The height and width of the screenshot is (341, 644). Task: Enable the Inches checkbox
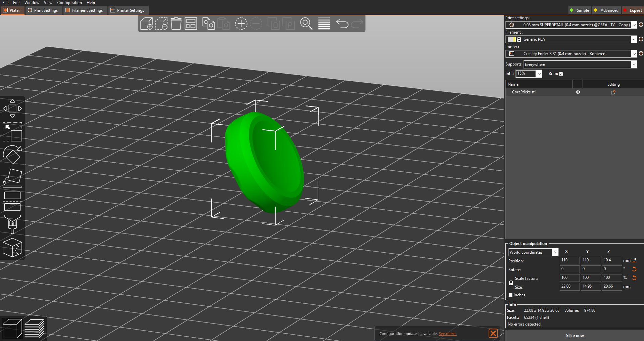(511, 295)
